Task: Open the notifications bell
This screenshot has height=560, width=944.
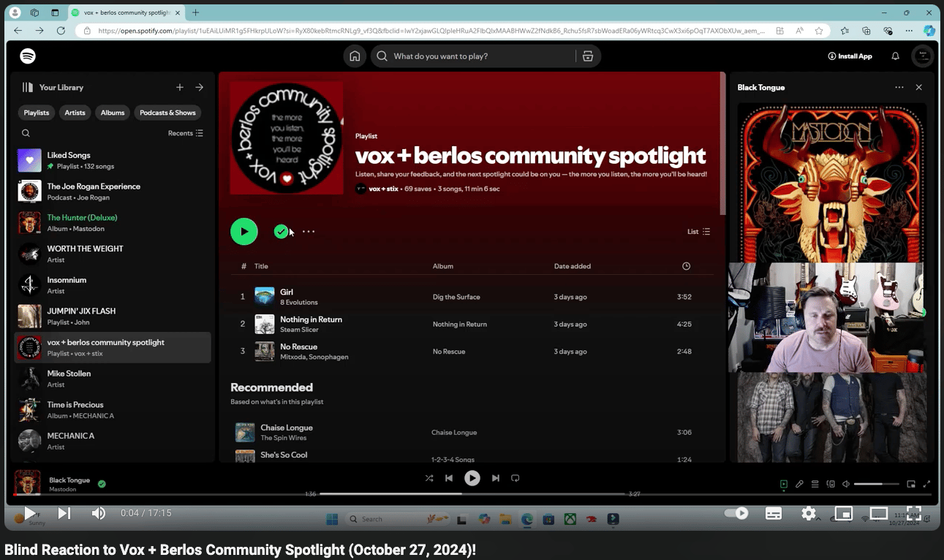Action: [x=895, y=56]
